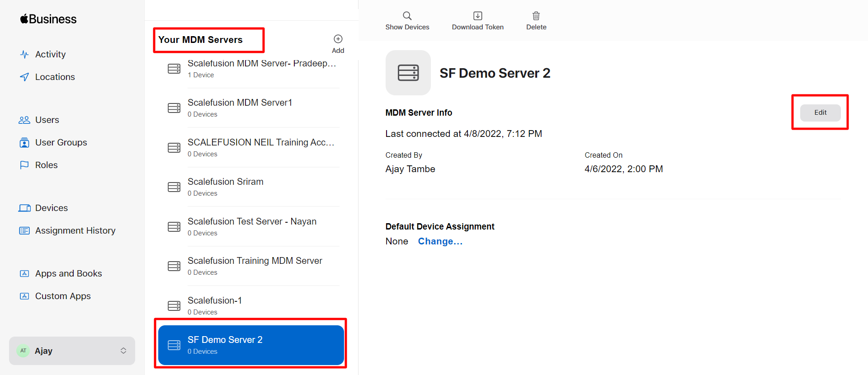Viewport: 868px width, 375px height.
Task: Click the large SF Demo Server 2 icon
Action: click(x=408, y=73)
